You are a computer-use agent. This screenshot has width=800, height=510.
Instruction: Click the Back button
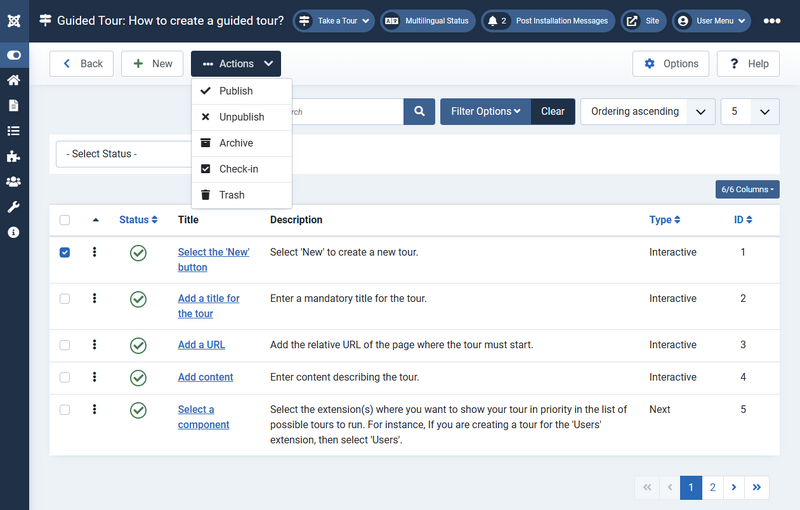tap(81, 64)
